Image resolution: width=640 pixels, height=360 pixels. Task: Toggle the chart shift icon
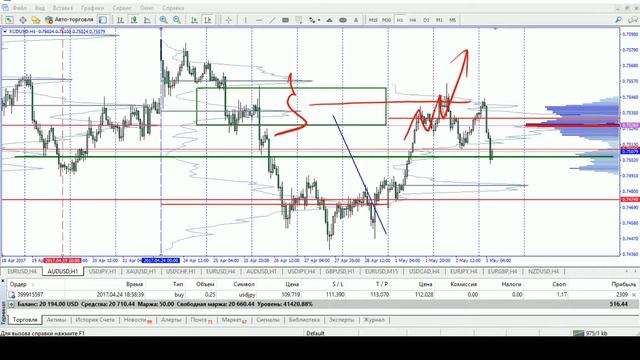[208, 20]
